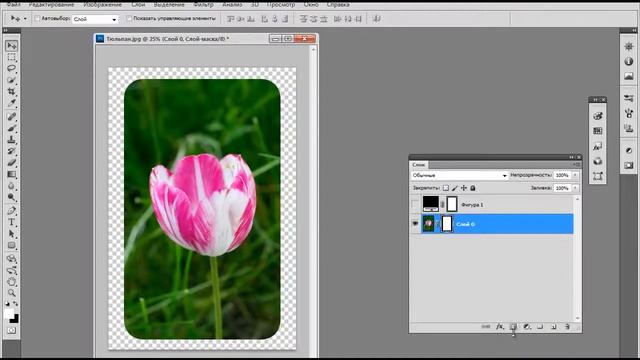
Task: Select the Rectangular Marquee tool
Action: pyautogui.click(x=11, y=57)
